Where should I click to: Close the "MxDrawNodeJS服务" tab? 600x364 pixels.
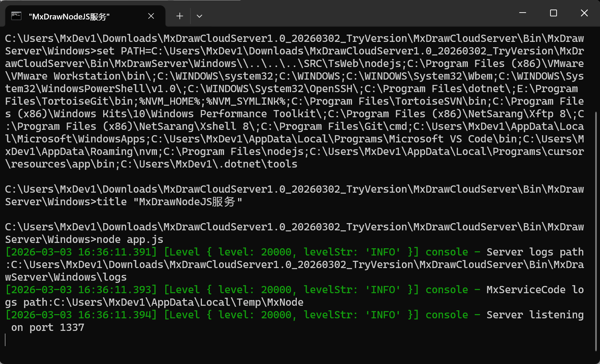point(151,16)
